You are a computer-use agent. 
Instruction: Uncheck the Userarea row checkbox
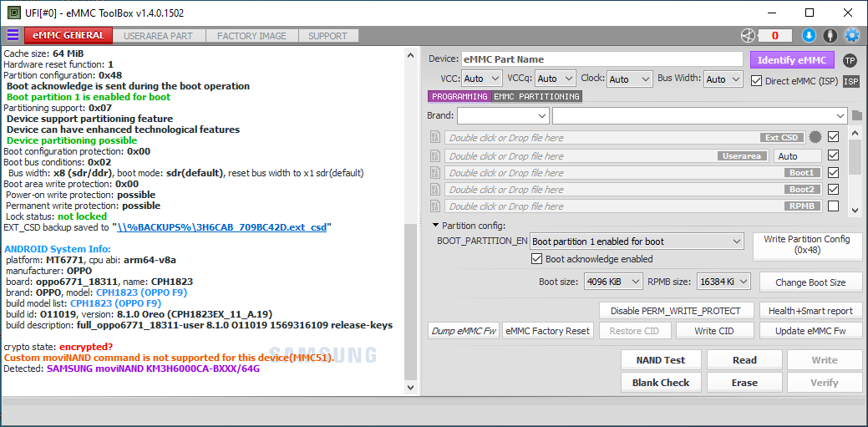833,155
